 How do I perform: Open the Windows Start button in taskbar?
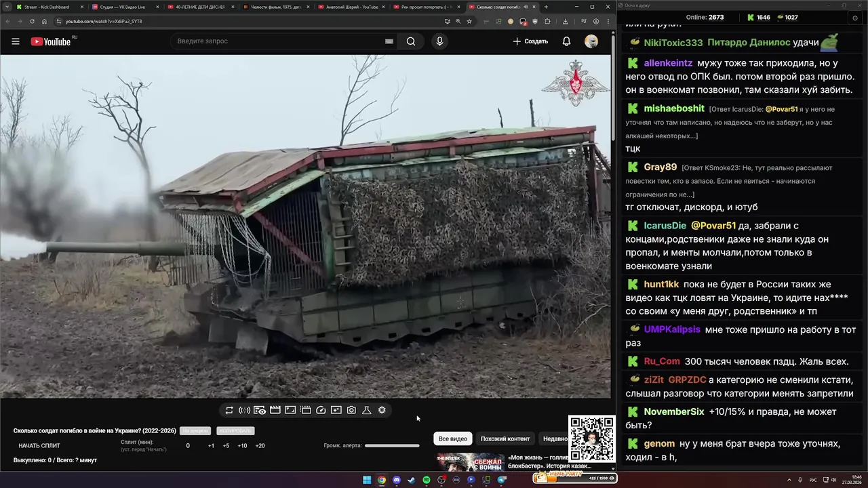(x=367, y=480)
